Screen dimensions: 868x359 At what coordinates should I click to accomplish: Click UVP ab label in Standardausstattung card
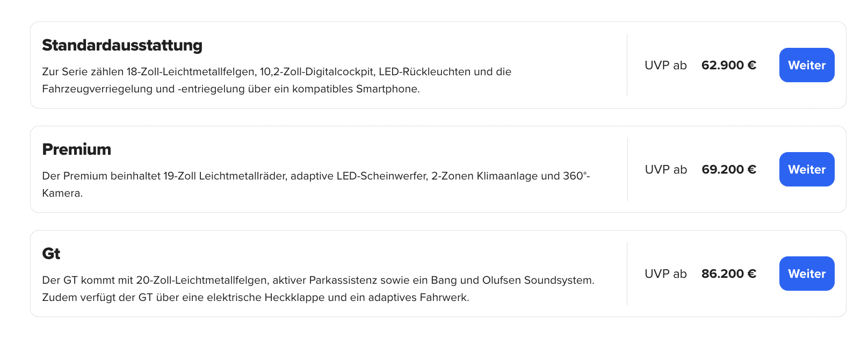(666, 65)
